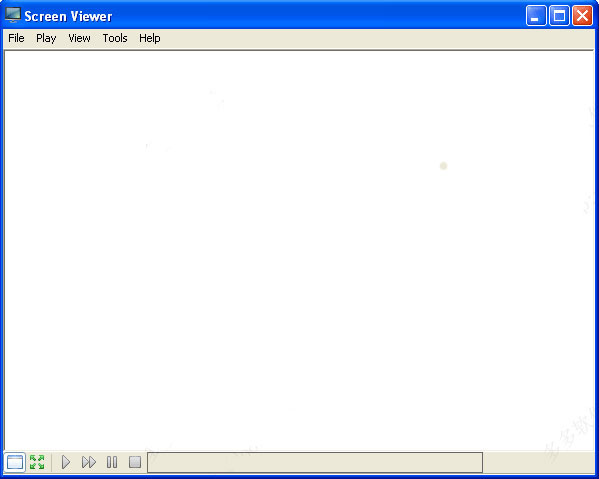The width and height of the screenshot is (599, 479).
Task: Click the Screen Viewer monitor icon in title bar
Action: click(13, 15)
